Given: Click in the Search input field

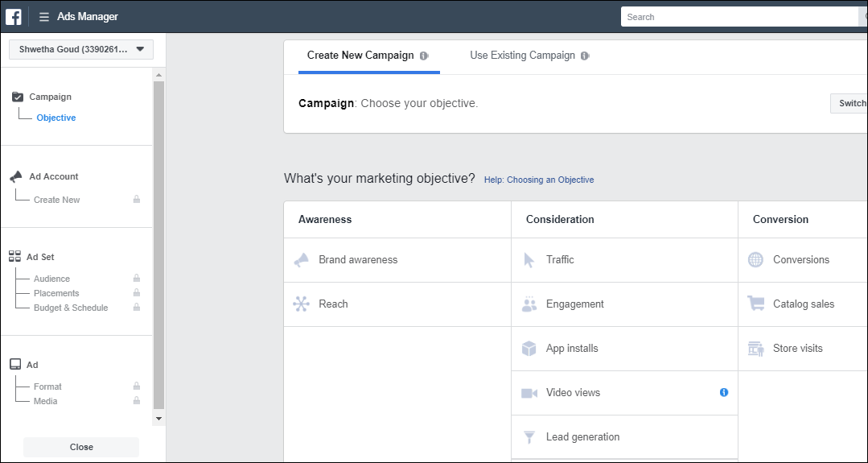Looking at the screenshot, I should point(740,17).
